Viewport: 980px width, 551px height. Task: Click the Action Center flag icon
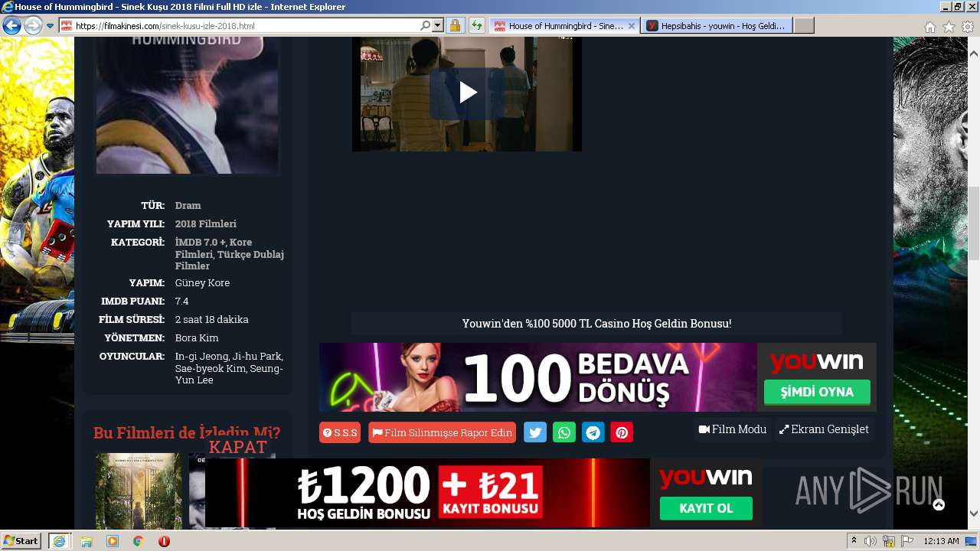coord(907,541)
